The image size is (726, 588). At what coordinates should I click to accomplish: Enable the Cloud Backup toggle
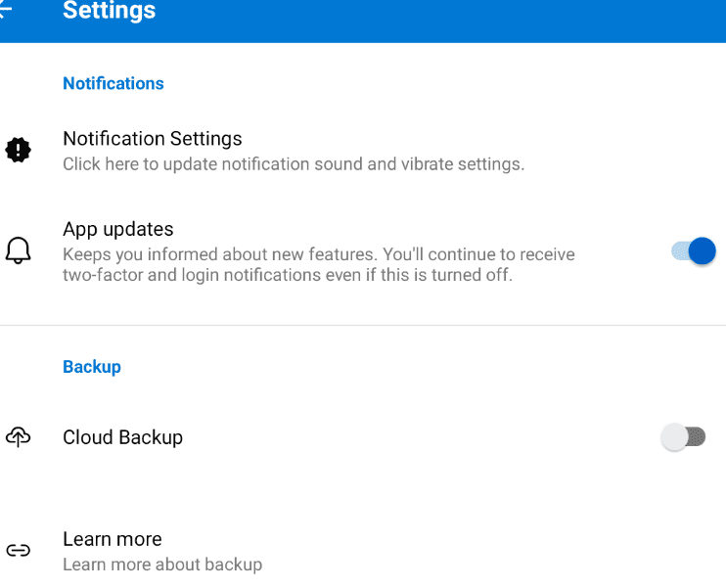(683, 437)
